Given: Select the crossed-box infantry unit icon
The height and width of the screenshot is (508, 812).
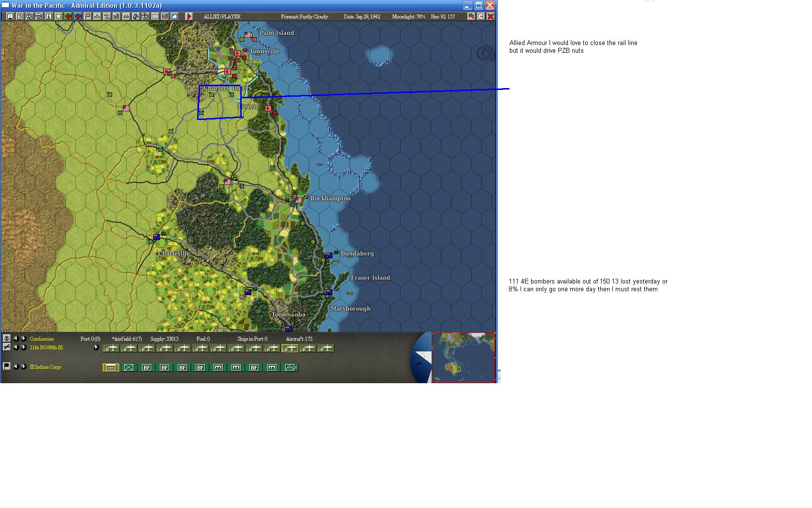Looking at the screenshot, I should (129, 368).
